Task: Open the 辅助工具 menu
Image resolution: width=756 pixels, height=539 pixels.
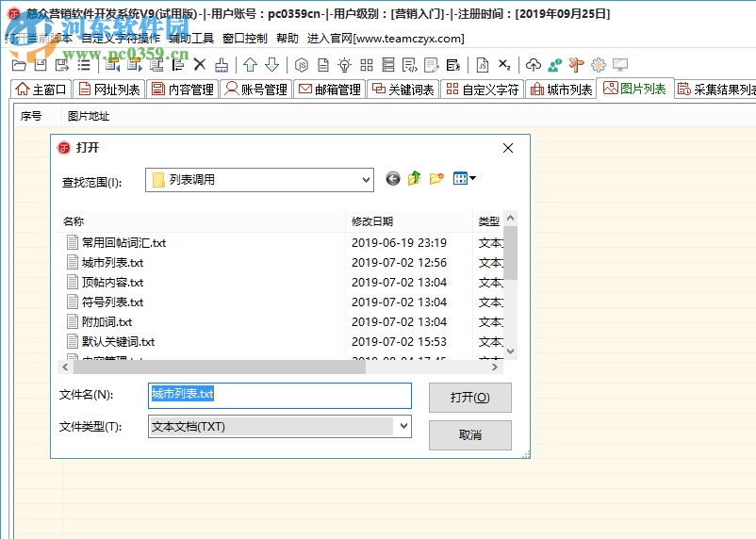Action: point(191,38)
